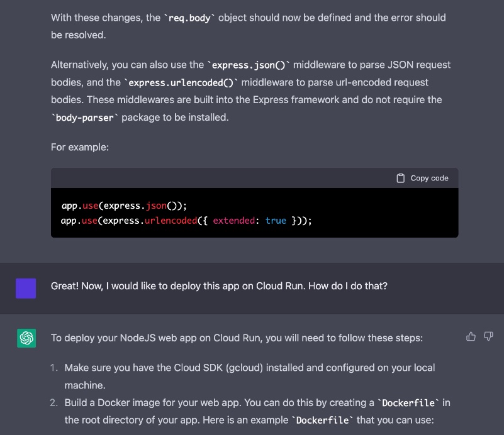Click the Copy code label text

click(x=430, y=178)
